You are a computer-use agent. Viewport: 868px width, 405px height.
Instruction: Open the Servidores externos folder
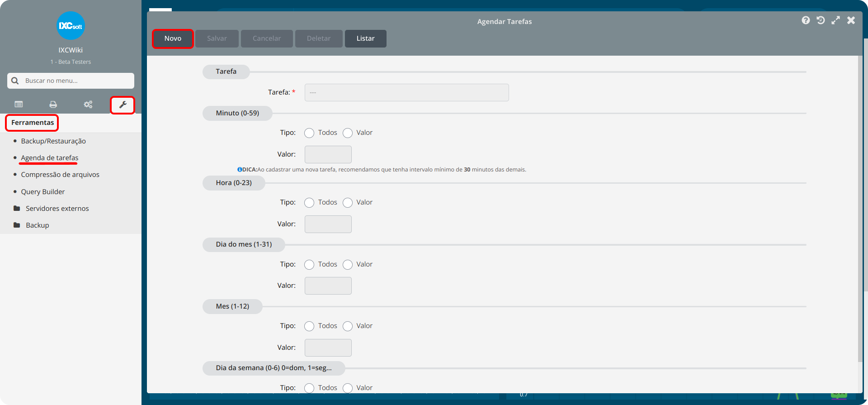point(57,209)
